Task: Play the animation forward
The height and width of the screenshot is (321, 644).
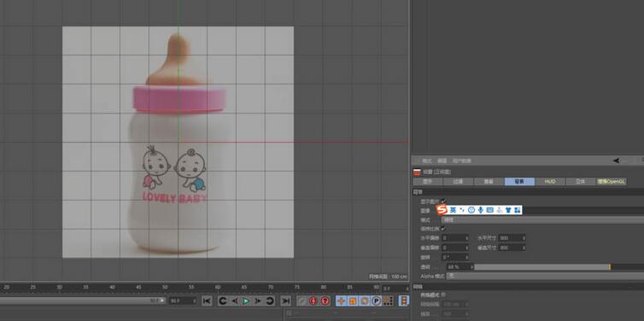Action: (x=246, y=301)
